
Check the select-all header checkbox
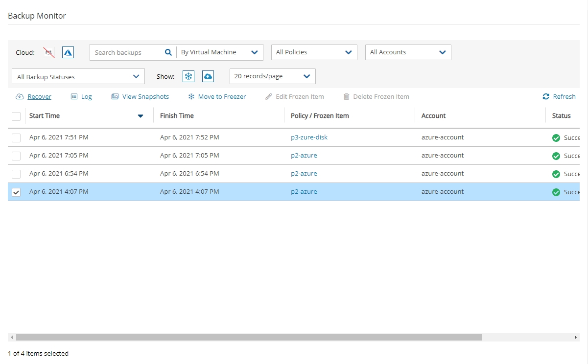click(16, 116)
